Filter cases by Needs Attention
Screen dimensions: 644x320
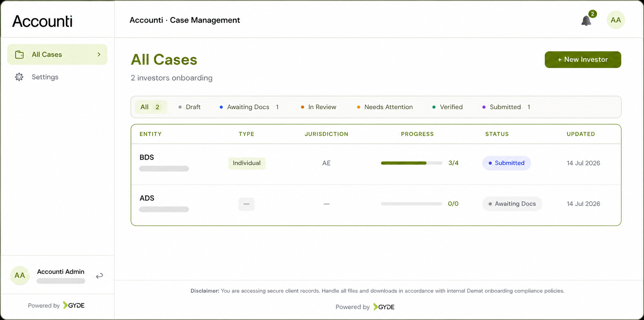point(385,107)
